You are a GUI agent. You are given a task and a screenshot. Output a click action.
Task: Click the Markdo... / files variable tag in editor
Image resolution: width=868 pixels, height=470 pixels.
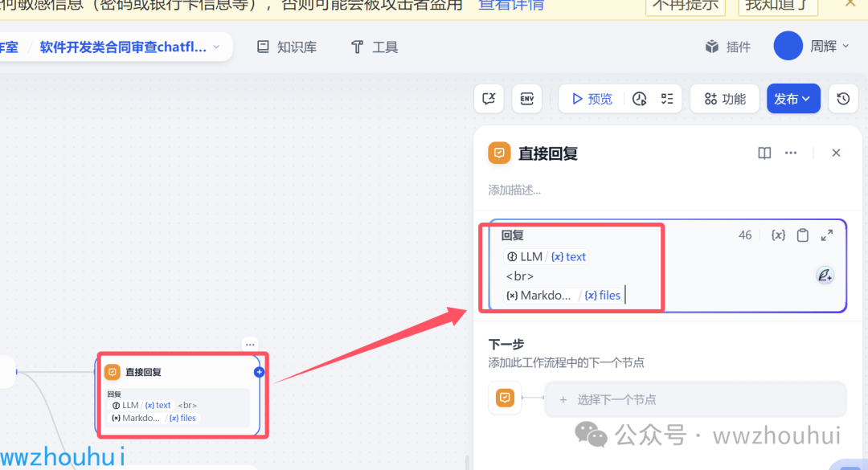(563, 295)
